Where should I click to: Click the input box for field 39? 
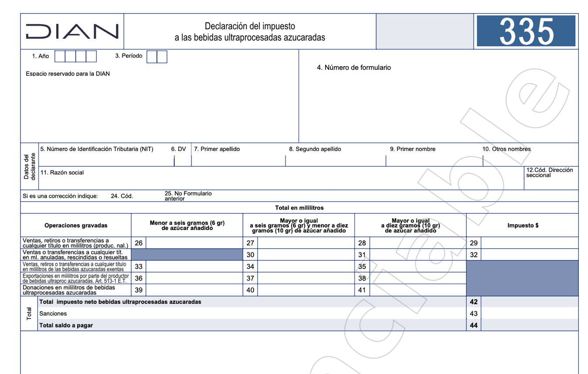[194, 290]
